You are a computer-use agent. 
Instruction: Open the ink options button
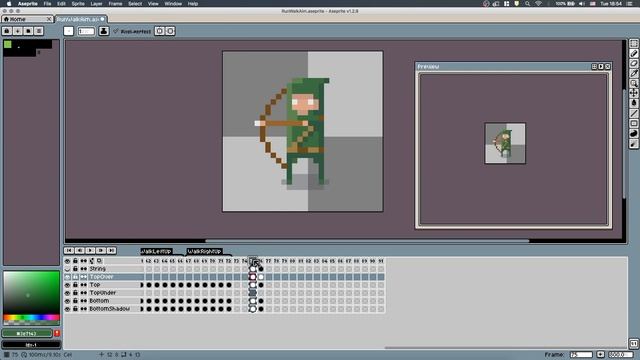point(104,31)
